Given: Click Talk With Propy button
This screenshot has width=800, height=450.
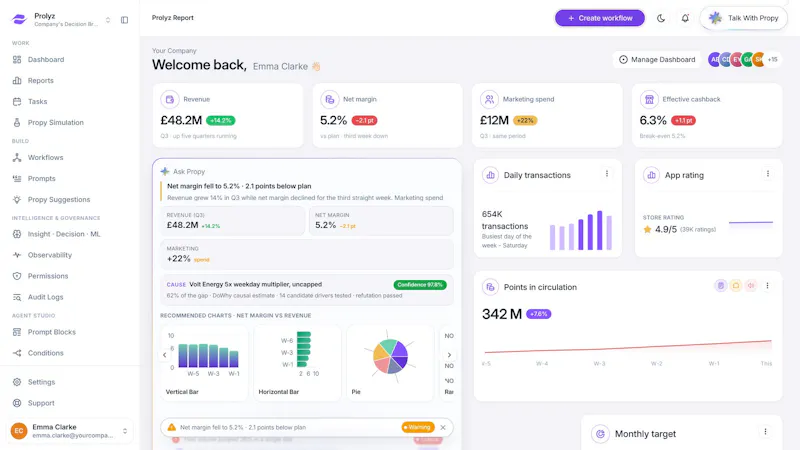Looking at the screenshot, I should pos(744,18).
